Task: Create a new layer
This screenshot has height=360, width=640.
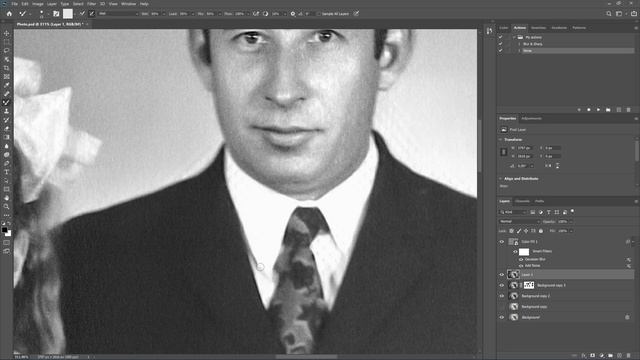Action: 620,356
